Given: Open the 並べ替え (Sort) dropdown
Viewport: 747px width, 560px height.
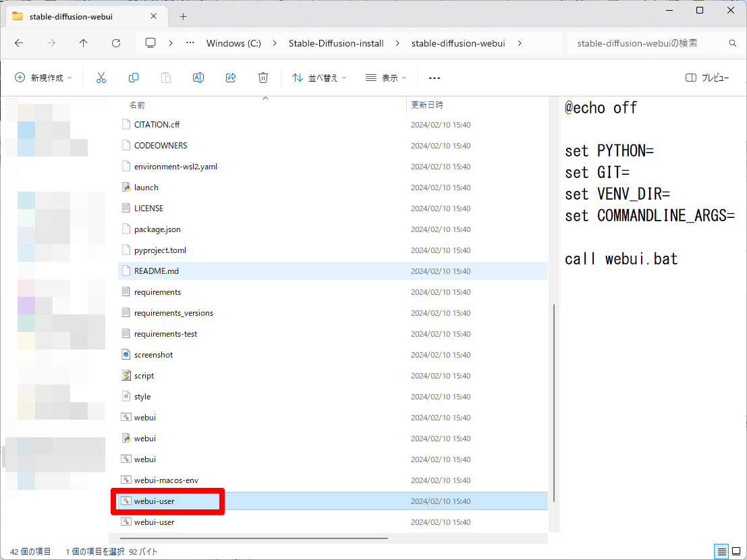Looking at the screenshot, I should (x=319, y=78).
